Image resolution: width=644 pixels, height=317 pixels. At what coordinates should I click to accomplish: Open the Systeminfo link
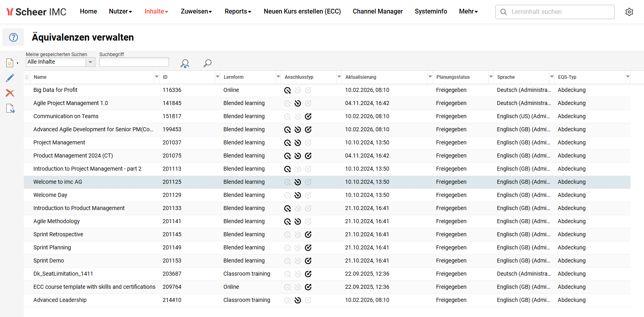point(431,12)
